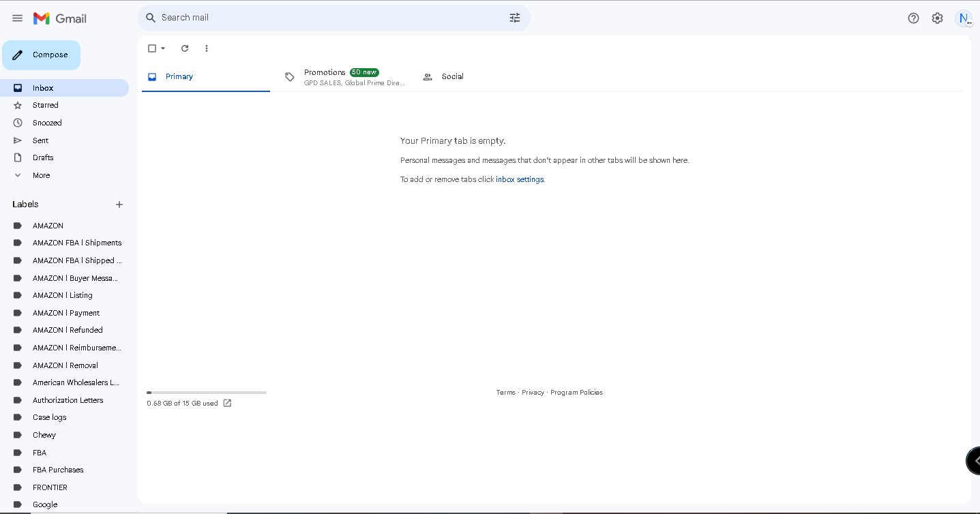Refresh the inbox
Image resolution: width=980 pixels, height=514 pixels.
click(x=185, y=48)
